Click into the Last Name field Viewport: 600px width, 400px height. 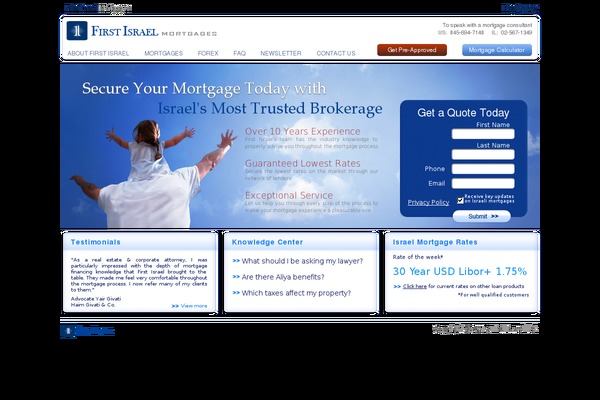[x=483, y=155]
